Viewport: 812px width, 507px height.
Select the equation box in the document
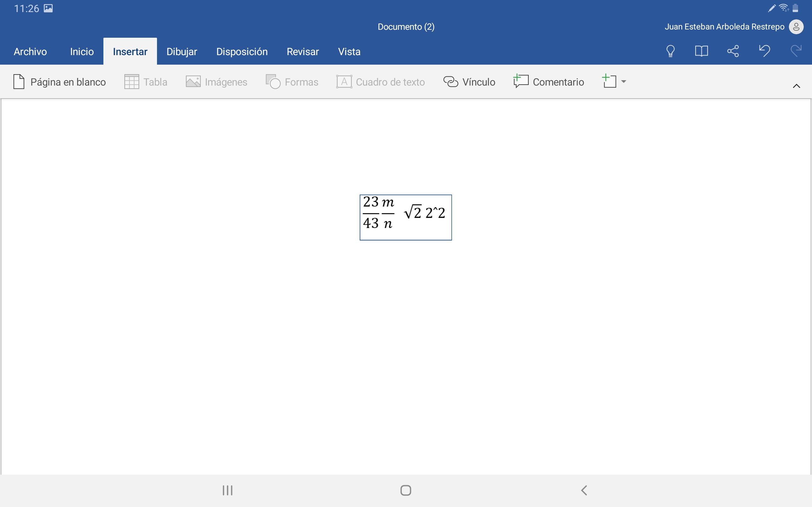tap(405, 217)
